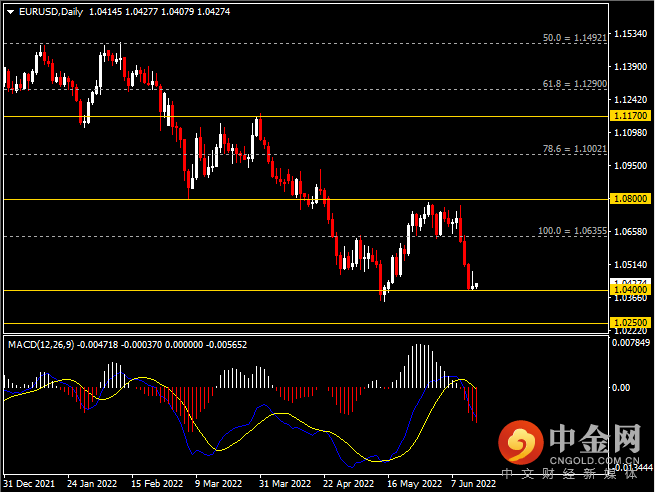Select the 1.11700 yellow price label
Screen dimensions: 655x492
pos(630,116)
